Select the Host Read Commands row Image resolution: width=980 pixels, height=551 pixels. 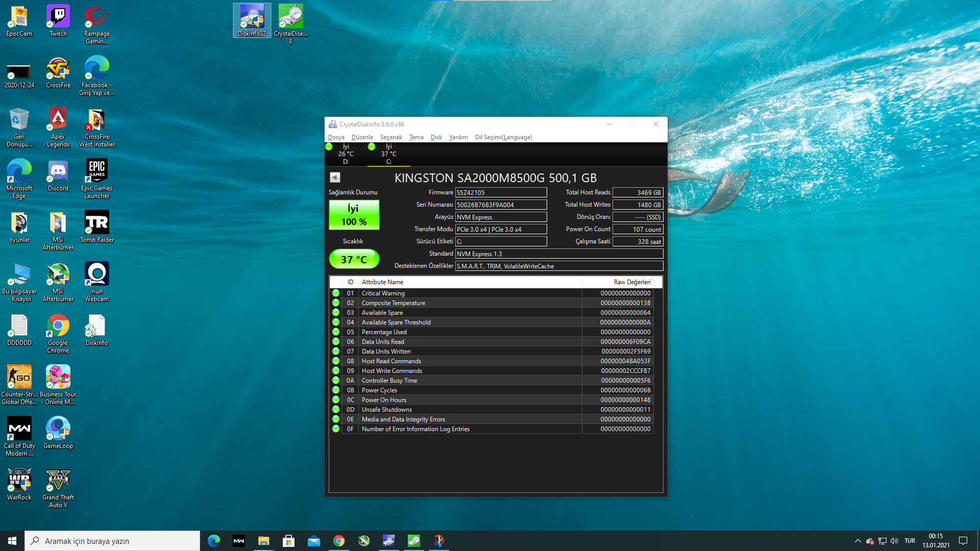point(492,361)
